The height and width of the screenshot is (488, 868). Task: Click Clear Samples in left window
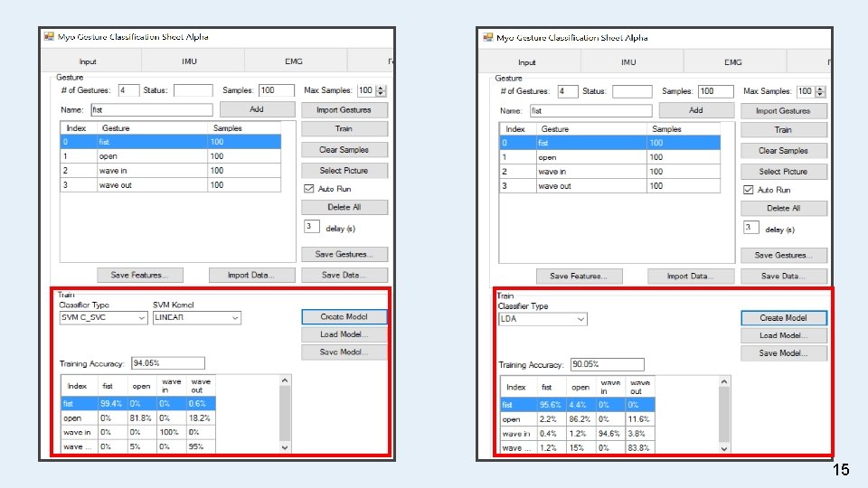pos(344,150)
